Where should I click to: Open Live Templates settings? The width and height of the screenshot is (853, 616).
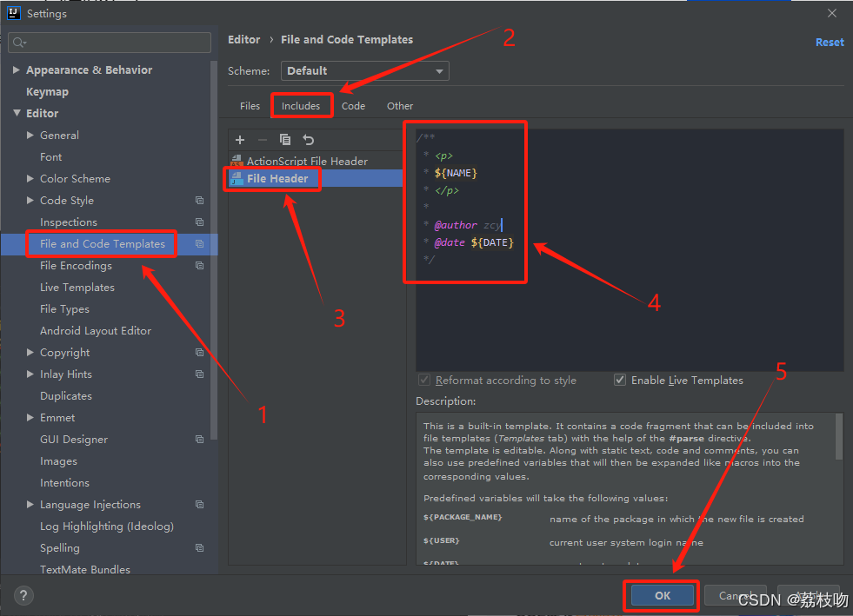pos(77,288)
